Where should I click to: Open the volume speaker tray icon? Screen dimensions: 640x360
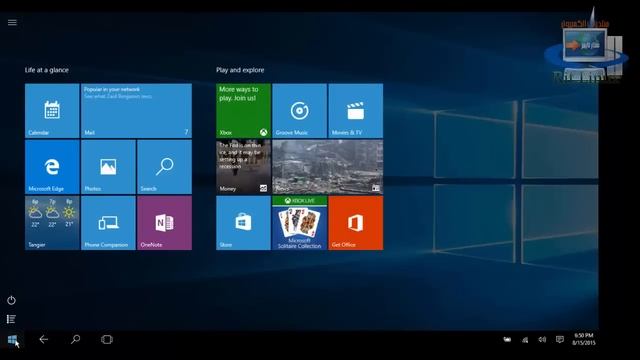[x=542, y=340]
